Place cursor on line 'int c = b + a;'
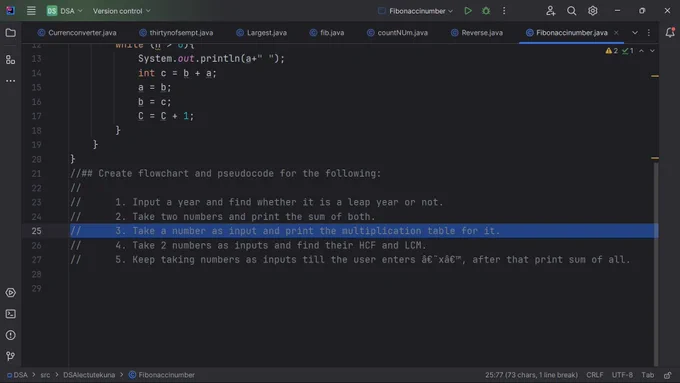Viewport: 680px width, 383px height. coord(177,73)
